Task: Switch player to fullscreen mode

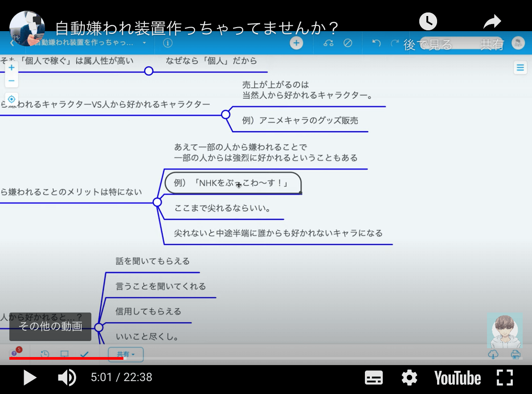Action: pos(504,378)
